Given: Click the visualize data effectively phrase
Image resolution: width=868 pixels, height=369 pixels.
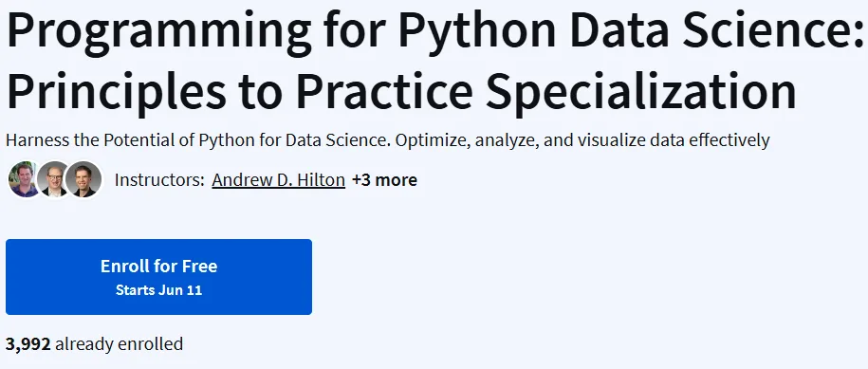Looking at the screenshot, I should pos(674,140).
